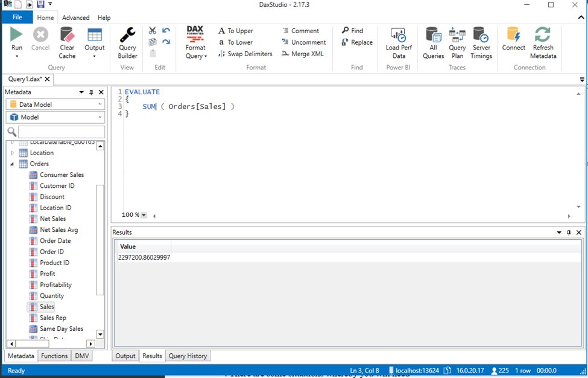Select the Order Date column
Screen dimensions: 588x378
click(x=55, y=240)
